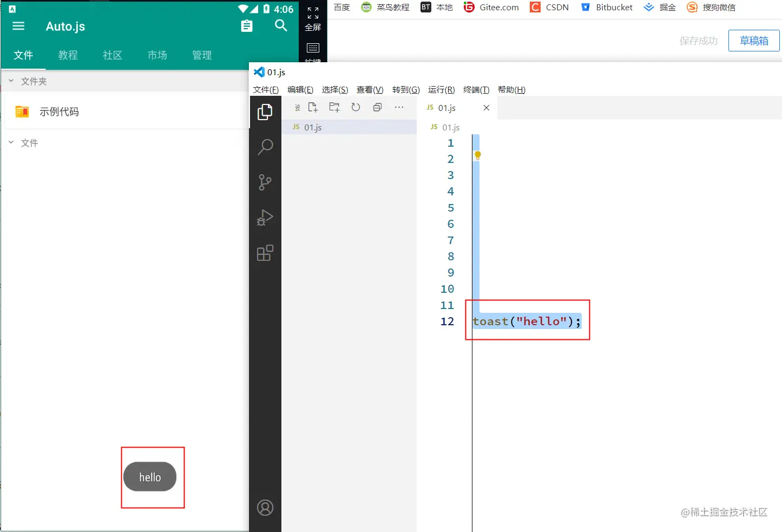
Task: Open the Search view in VS Code activity bar
Action: click(265, 147)
